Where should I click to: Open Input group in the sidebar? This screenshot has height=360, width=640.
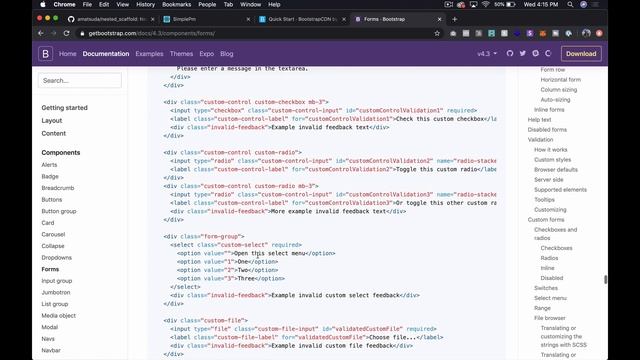[x=57, y=281]
